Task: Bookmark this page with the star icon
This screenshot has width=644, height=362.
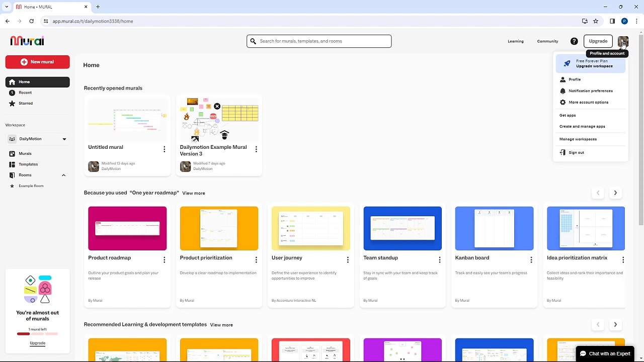Action: (x=596, y=21)
